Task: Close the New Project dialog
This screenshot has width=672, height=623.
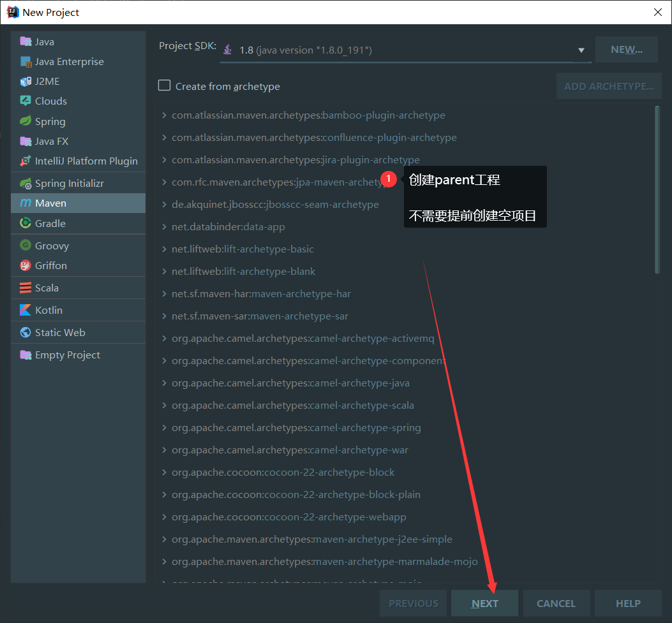Action: pyautogui.click(x=658, y=12)
